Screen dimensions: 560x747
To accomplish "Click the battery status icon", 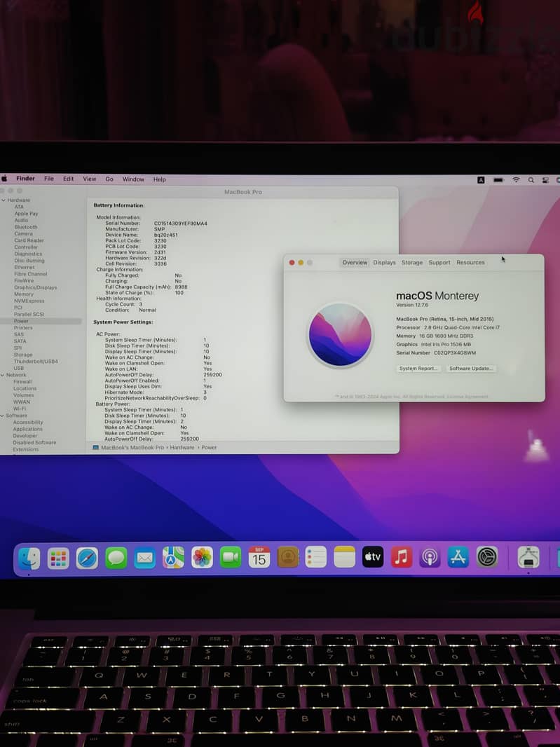I will 498,180.
